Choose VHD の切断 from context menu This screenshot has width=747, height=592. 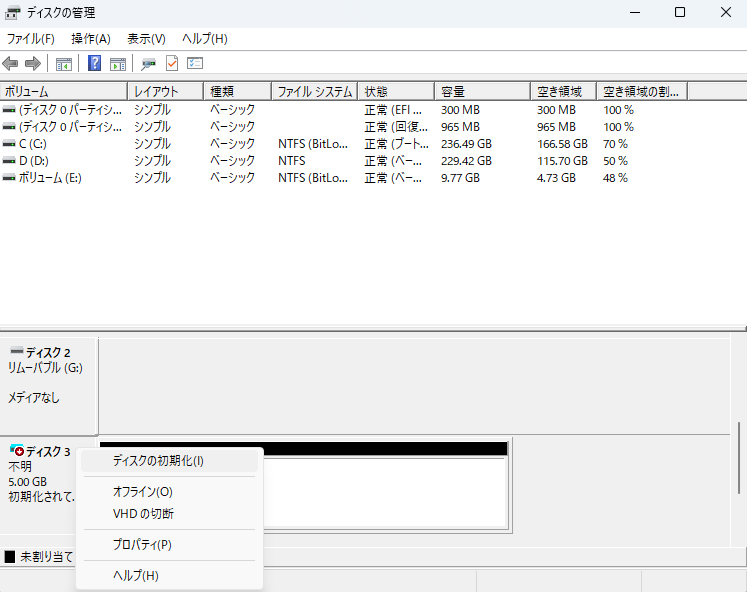[x=169, y=514]
